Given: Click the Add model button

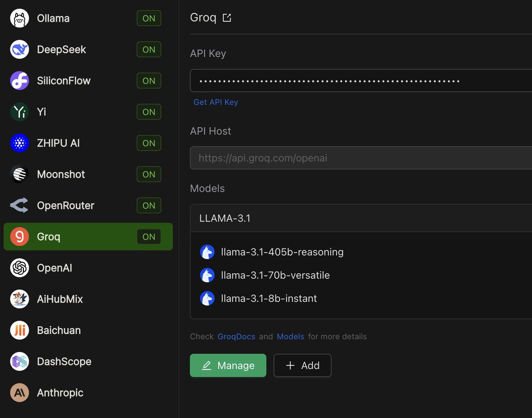Looking at the screenshot, I should pyautogui.click(x=302, y=365).
